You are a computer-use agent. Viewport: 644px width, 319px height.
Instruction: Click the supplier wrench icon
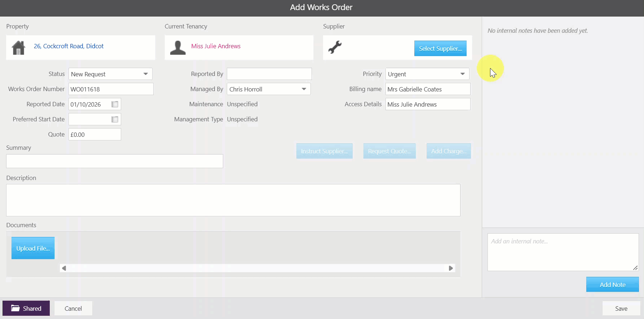click(x=335, y=47)
